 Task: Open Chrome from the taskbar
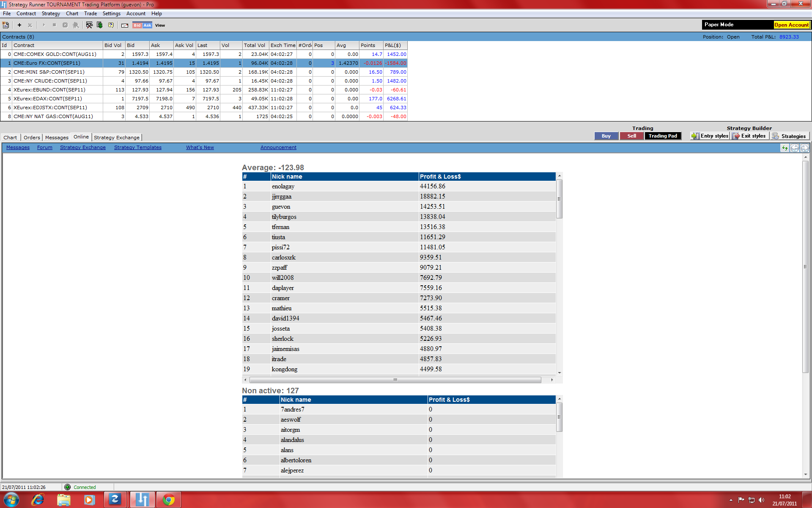coord(169,500)
